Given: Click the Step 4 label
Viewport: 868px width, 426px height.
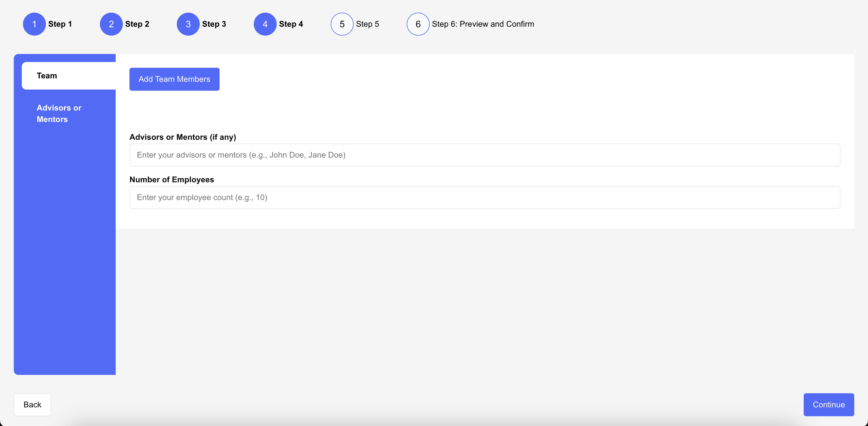Looking at the screenshot, I should point(291,24).
